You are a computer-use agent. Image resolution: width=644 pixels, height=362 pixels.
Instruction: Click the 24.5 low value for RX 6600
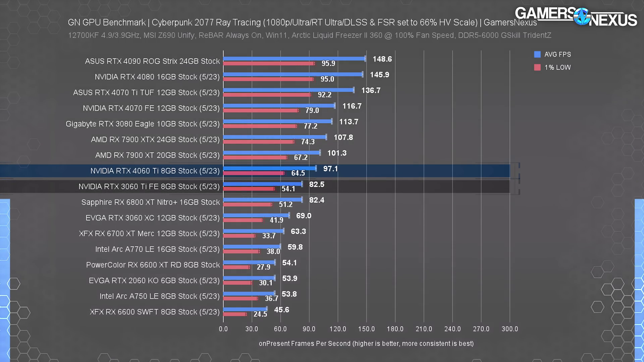tap(260, 314)
